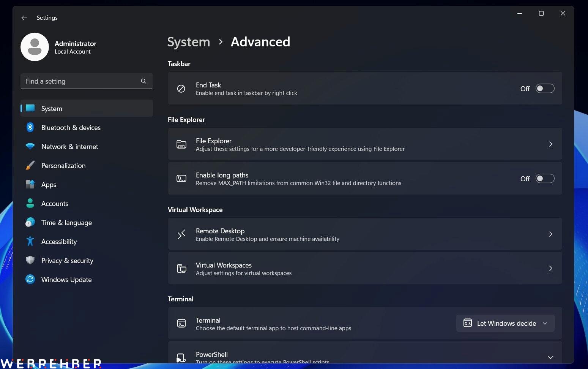Screen dimensions: 588x369
Task: Close the Settings window
Action: pos(563,13)
